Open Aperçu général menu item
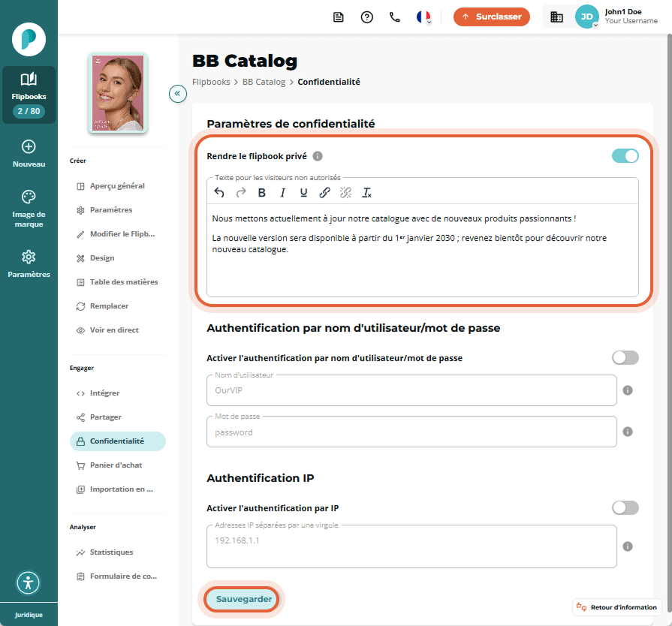The width and height of the screenshot is (672, 626). tap(117, 186)
